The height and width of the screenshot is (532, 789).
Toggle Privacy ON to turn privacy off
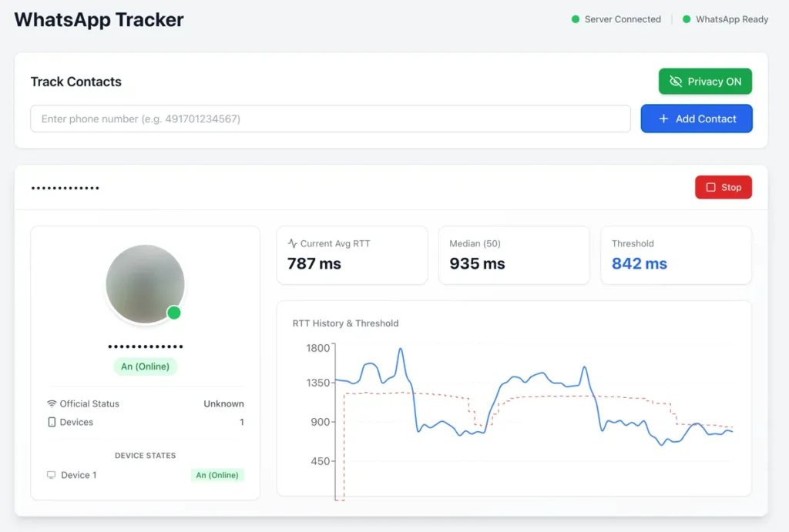(705, 81)
